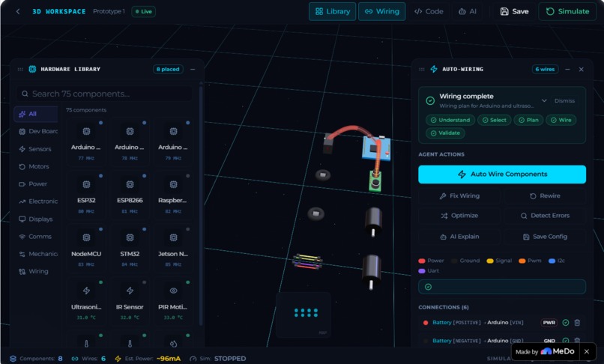This screenshot has height=364, width=604.
Task: Click Save Config
Action: 545,237
